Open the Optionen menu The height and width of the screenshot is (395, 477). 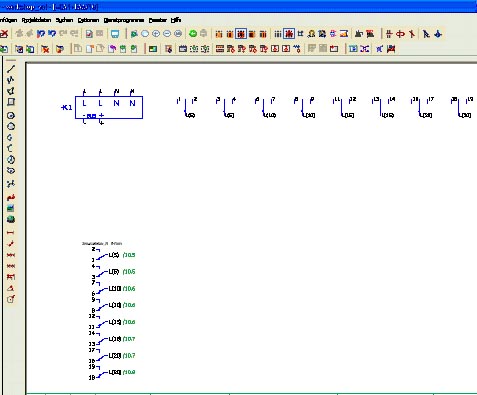point(88,20)
